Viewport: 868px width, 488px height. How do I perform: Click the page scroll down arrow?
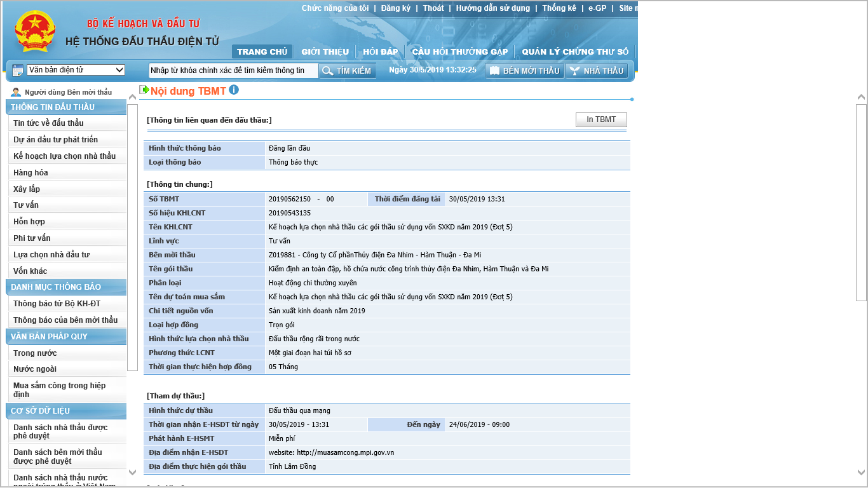click(x=862, y=472)
